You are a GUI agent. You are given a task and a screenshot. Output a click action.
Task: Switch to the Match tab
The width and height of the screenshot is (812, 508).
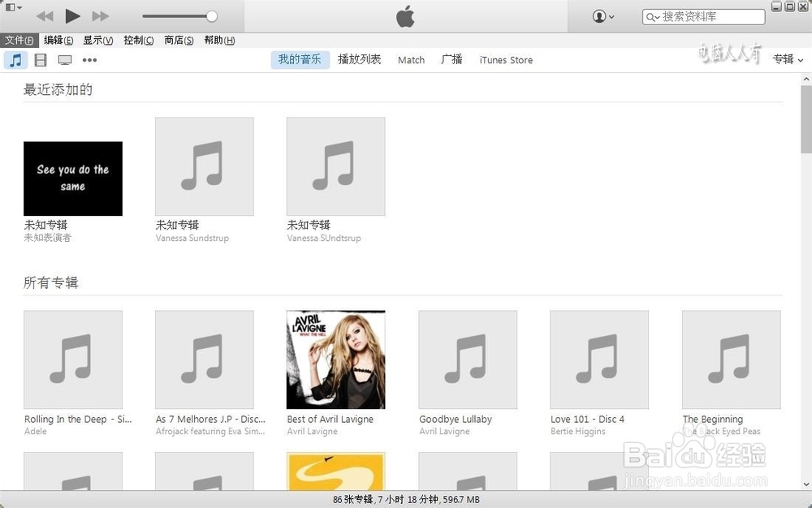(411, 60)
